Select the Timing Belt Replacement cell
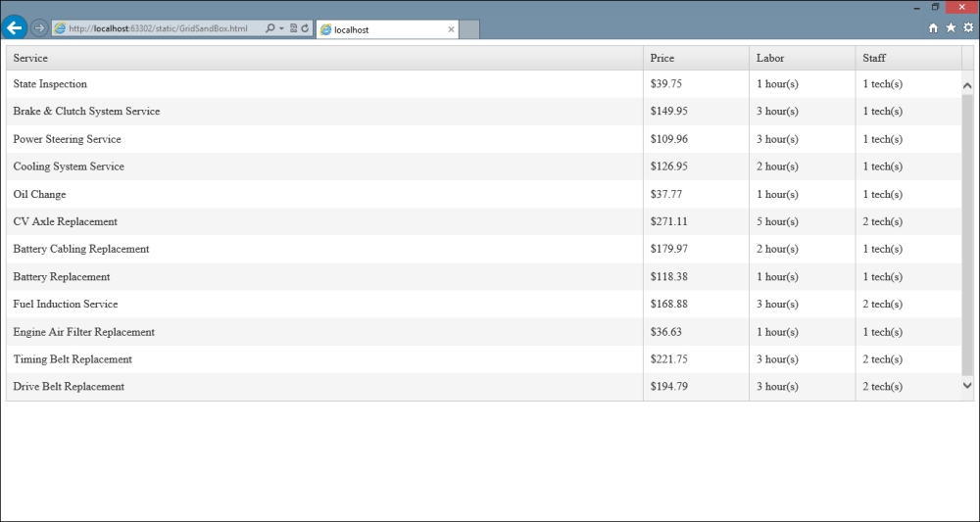Image resolution: width=980 pixels, height=522 pixels. [324, 359]
